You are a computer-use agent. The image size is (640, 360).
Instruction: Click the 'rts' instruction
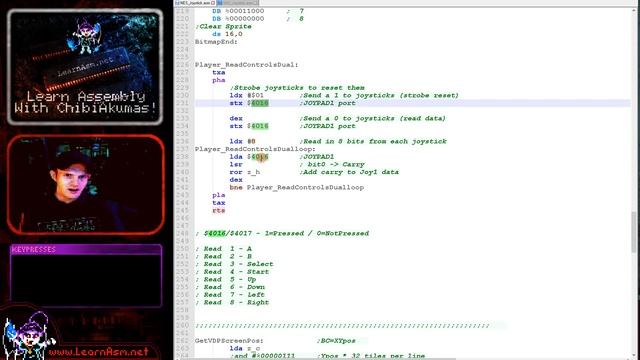218,211
